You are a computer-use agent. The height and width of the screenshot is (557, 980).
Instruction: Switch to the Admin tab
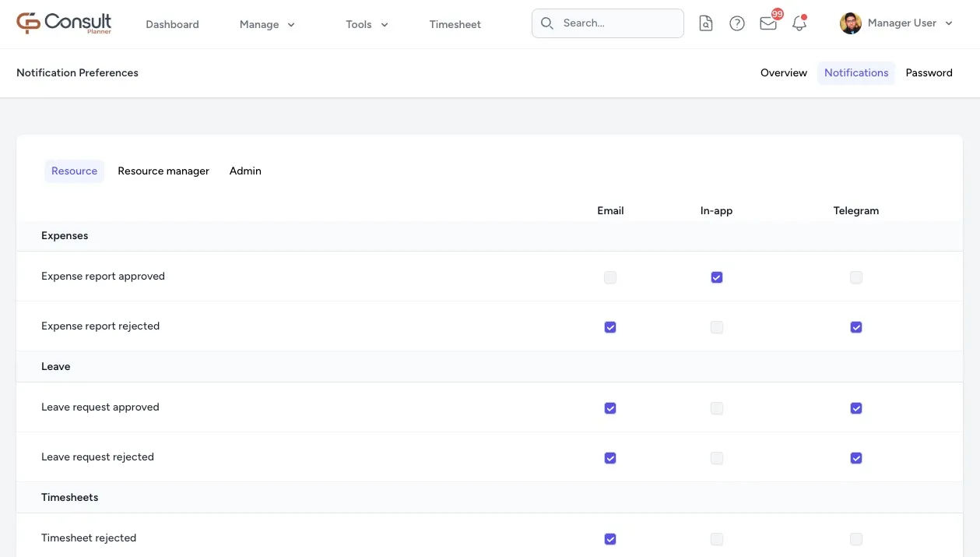tap(245, 171)
